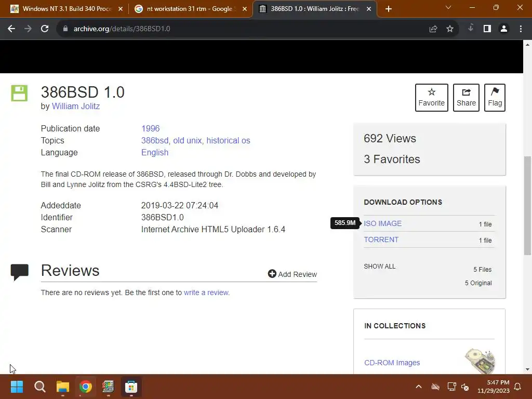Click the 5 Original files text
Viewport: 532px width, 399px height.
tap(478, 283)
